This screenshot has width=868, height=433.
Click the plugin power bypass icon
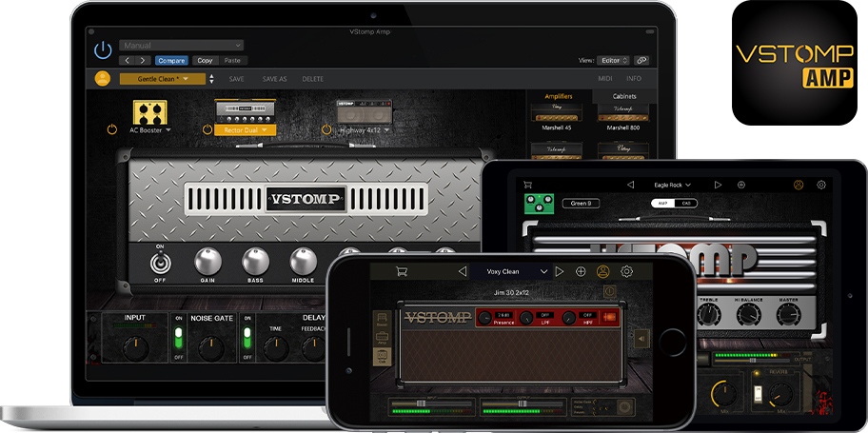click(x=103, y=51)
